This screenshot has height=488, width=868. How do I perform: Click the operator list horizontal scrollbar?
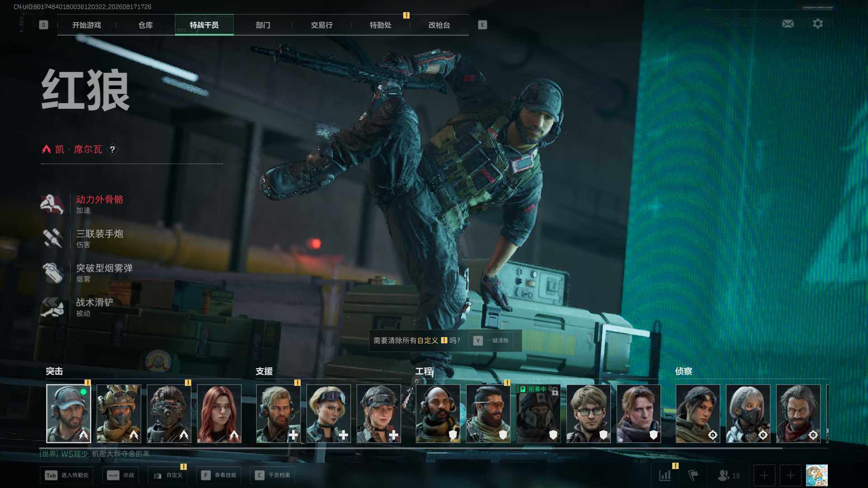411,448
